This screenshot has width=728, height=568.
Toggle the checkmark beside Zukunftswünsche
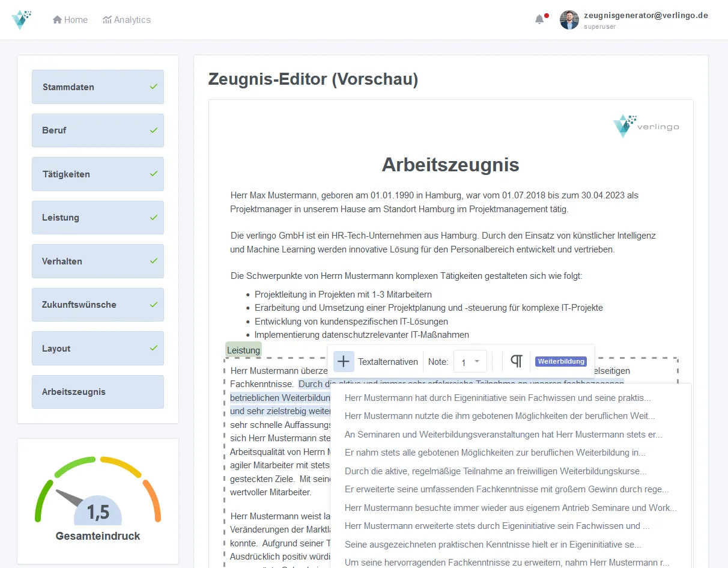(x=154, y=305)
